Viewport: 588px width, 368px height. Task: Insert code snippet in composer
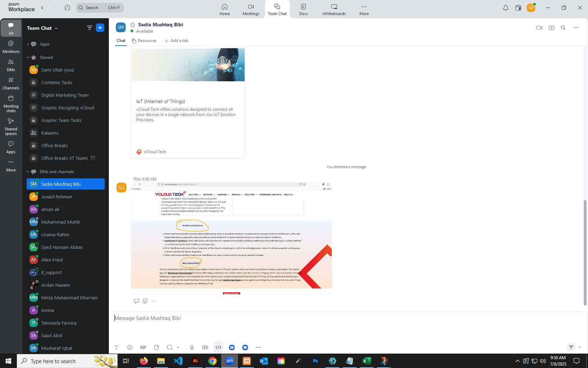click(218, 347)
